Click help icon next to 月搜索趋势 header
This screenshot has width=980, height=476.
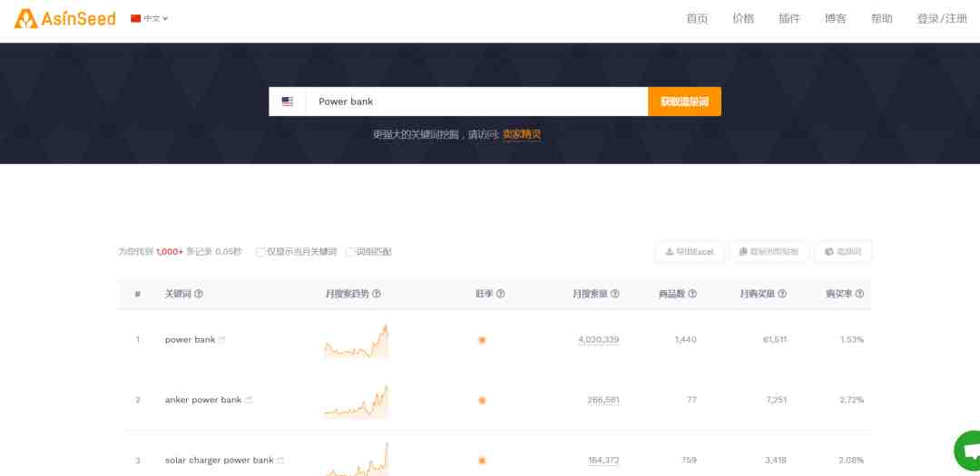pos(377,294)
